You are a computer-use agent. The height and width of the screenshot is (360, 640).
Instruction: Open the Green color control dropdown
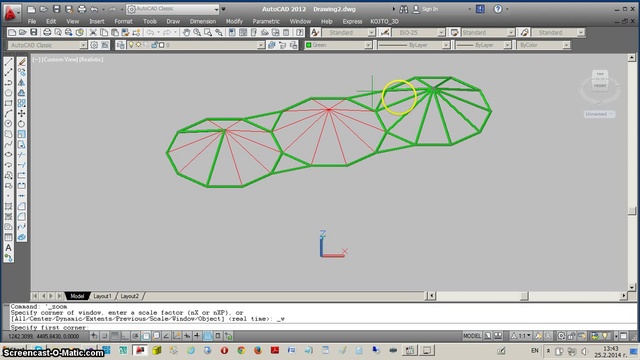point(368,45)
